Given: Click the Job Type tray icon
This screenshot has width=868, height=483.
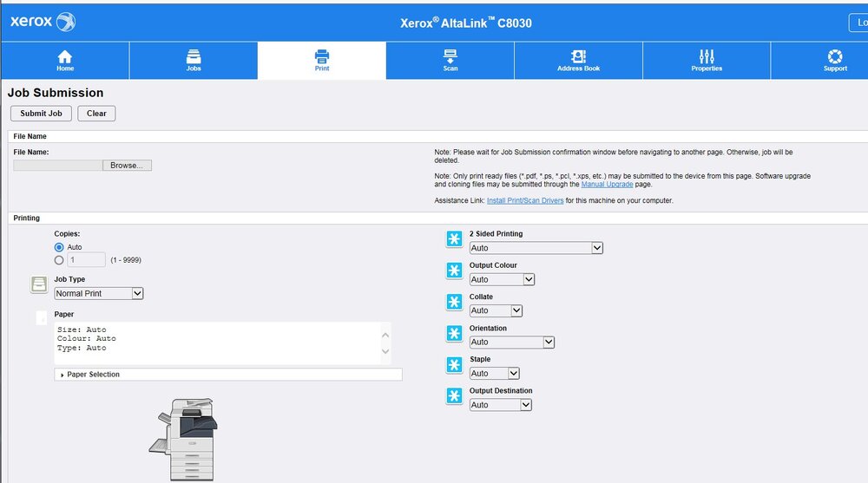Looking at the screenshot, I should [39, 284].
